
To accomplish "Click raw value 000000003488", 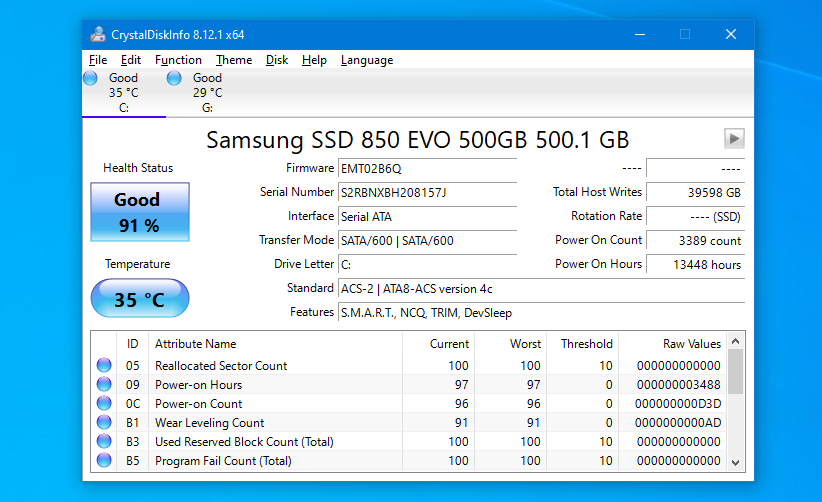I will tap(678, 385).
